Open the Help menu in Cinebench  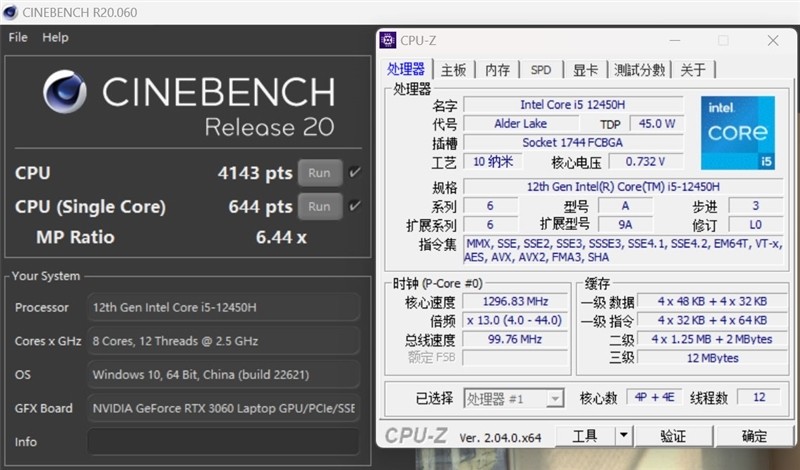pos(55,37)
